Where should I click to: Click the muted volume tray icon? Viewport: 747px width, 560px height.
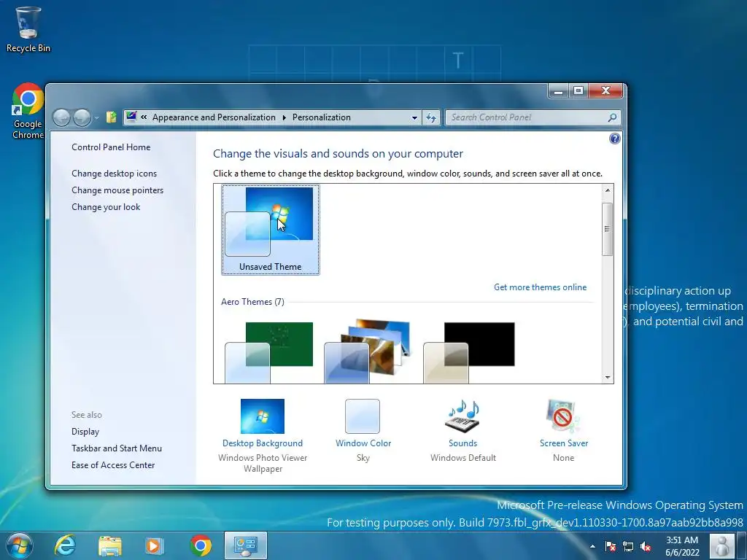[646, 546]
